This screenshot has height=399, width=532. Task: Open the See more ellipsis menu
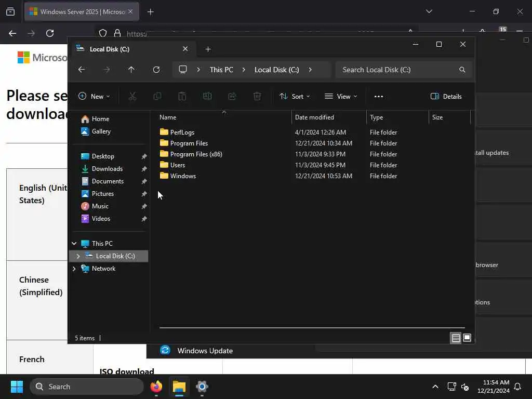[379, 96]
